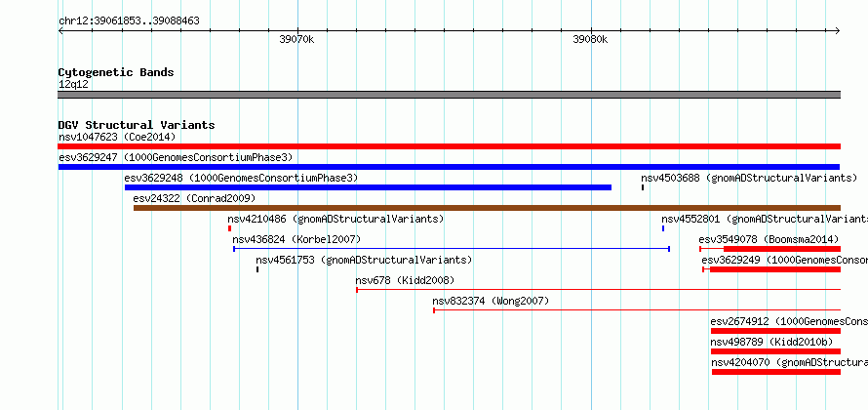Click the red nsv4204070 gnomAD bar
868x410 pixels.
(x=776, y=372)
